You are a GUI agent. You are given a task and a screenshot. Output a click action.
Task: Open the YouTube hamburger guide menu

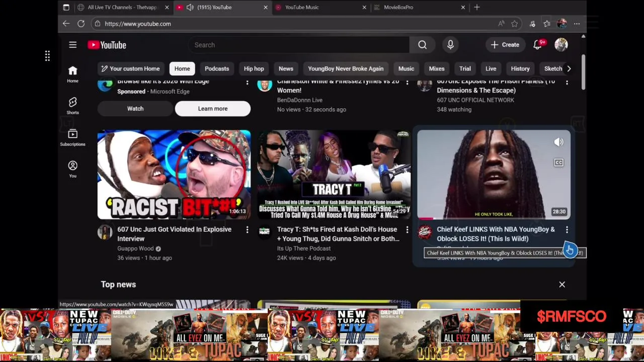(x=72, y=45)
